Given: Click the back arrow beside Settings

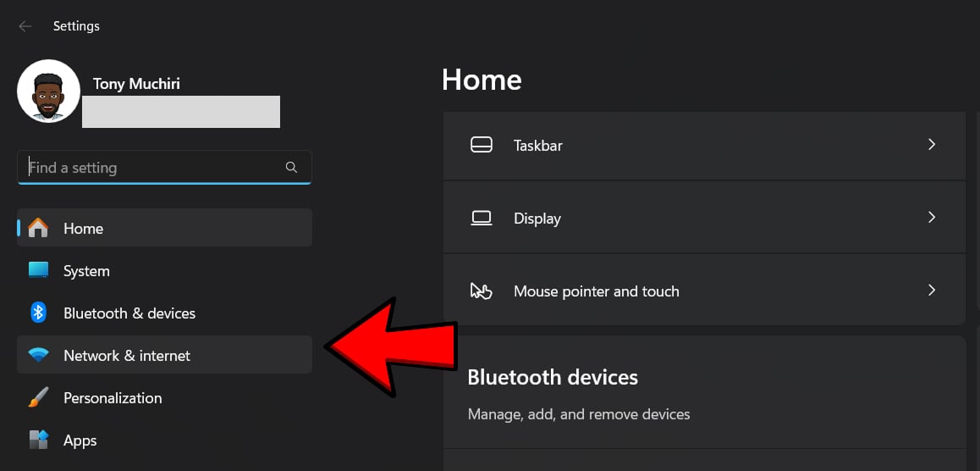Looking at the screenshot, I should 25,26.
